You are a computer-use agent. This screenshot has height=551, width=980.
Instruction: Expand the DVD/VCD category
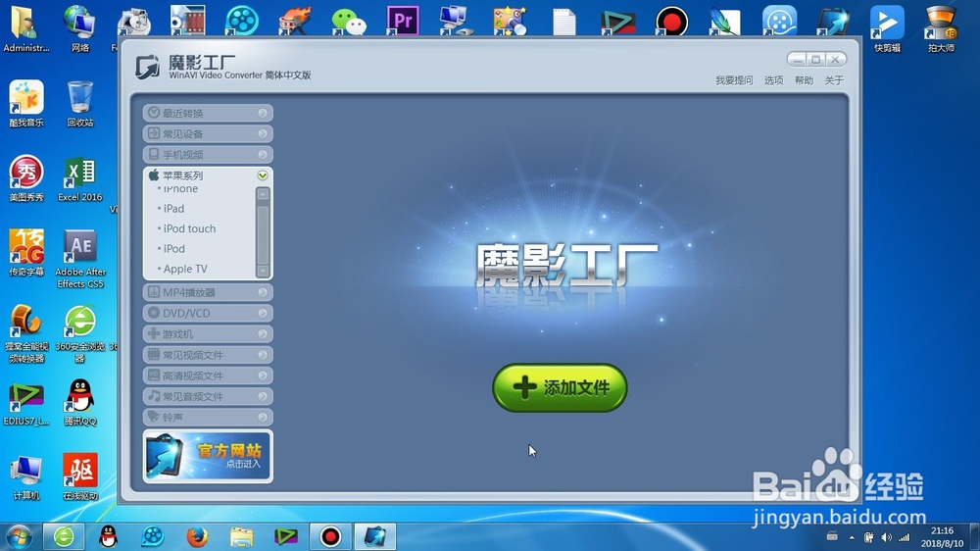coord(208,313)
